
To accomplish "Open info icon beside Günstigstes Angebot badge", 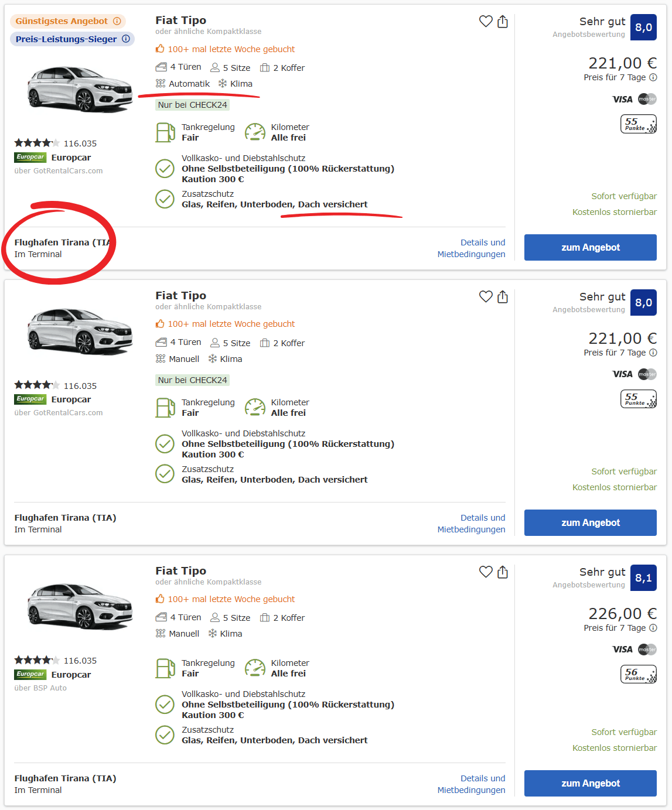I will 117,21.
